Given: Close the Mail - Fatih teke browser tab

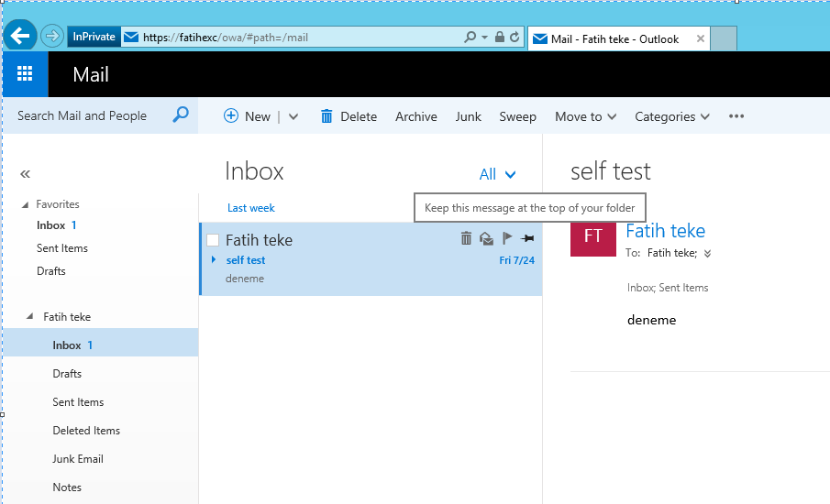Looking at the screenshot, I should 701,38.
